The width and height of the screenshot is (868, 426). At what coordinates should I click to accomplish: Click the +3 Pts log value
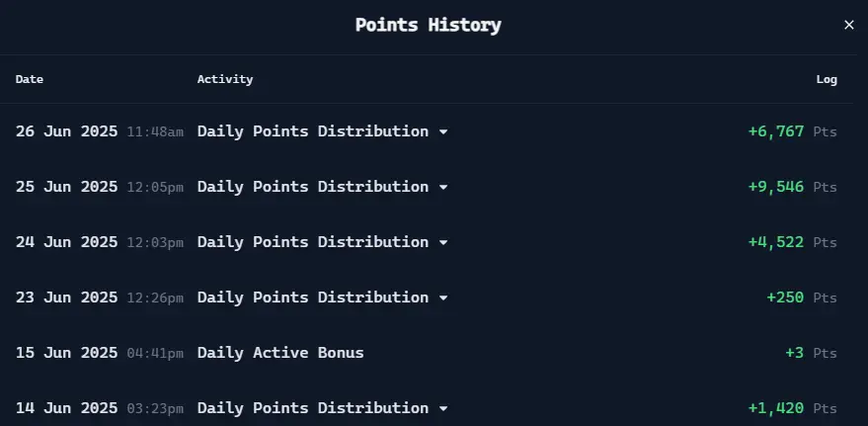click(811, 354)
